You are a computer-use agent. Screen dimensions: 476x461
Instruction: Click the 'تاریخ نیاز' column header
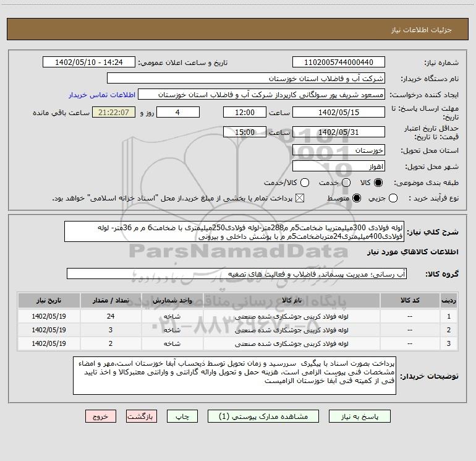point(49,300)
